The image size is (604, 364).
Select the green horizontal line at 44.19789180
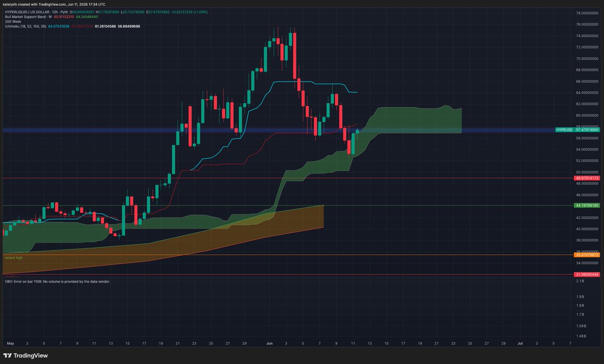pos(287,205)
